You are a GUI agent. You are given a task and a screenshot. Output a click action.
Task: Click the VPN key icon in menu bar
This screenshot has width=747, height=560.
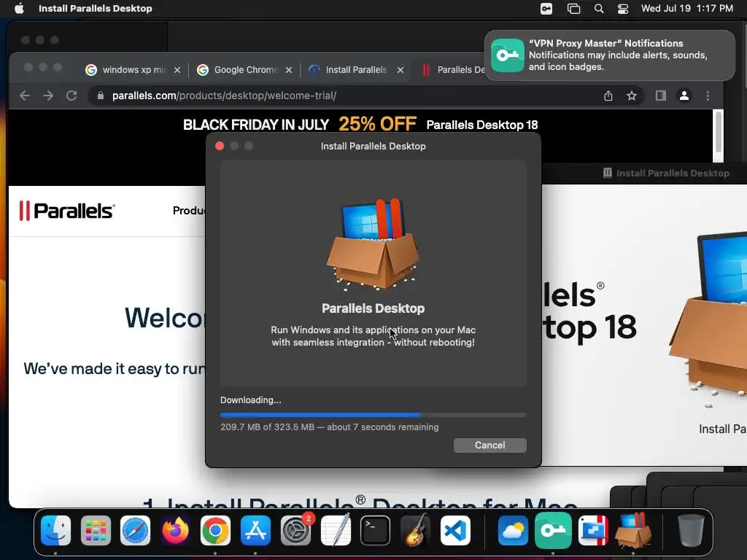point(546,9)
